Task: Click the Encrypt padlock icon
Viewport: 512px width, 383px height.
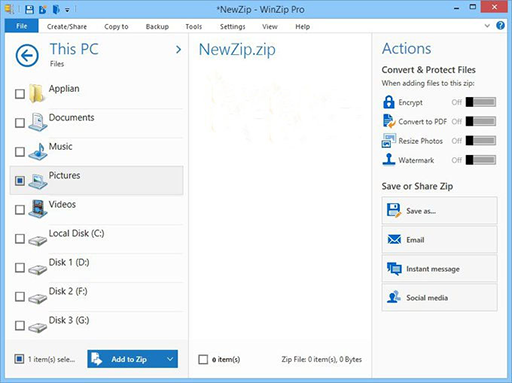Action: [x=389, y=102]
